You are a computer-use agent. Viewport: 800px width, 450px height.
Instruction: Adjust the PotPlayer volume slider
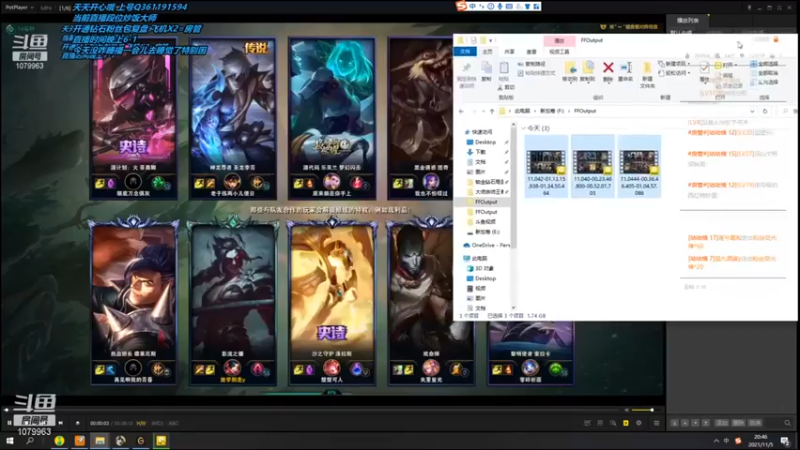pos(644,410)
